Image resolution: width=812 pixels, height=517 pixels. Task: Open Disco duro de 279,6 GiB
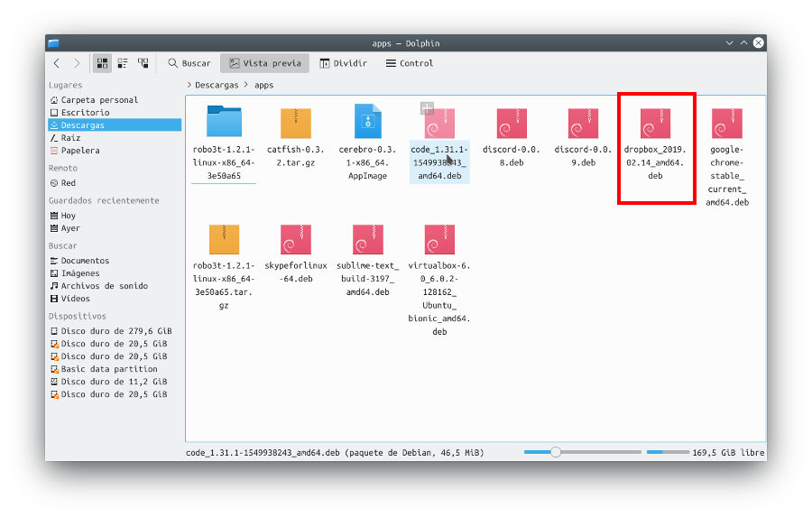115,331
